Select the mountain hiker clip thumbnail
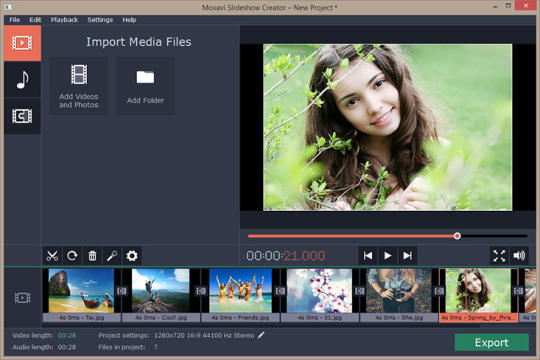The image size is (540, 360). point(160,291)
